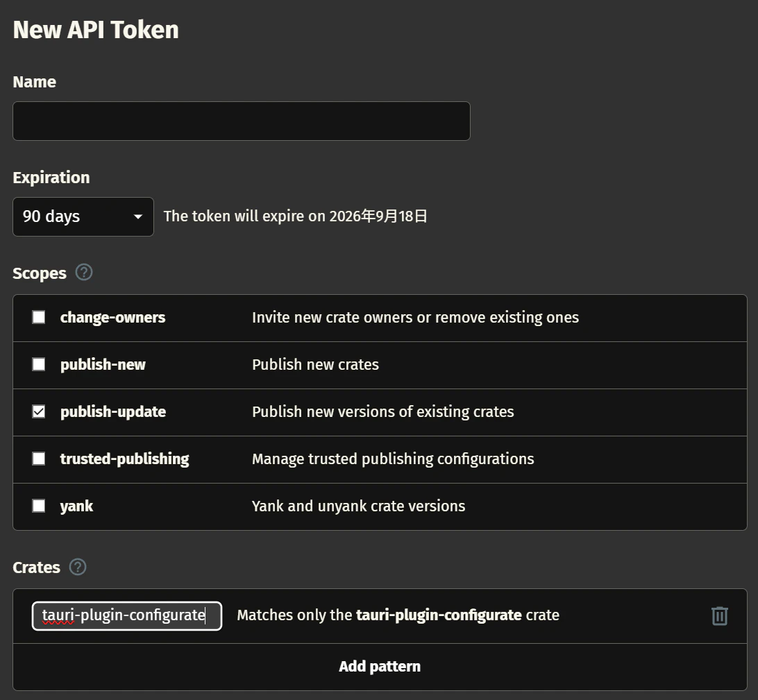Viewport: 758px width, 700px height.
Task: Click the 'Publish new crates' description
Action: pos(315,364)
